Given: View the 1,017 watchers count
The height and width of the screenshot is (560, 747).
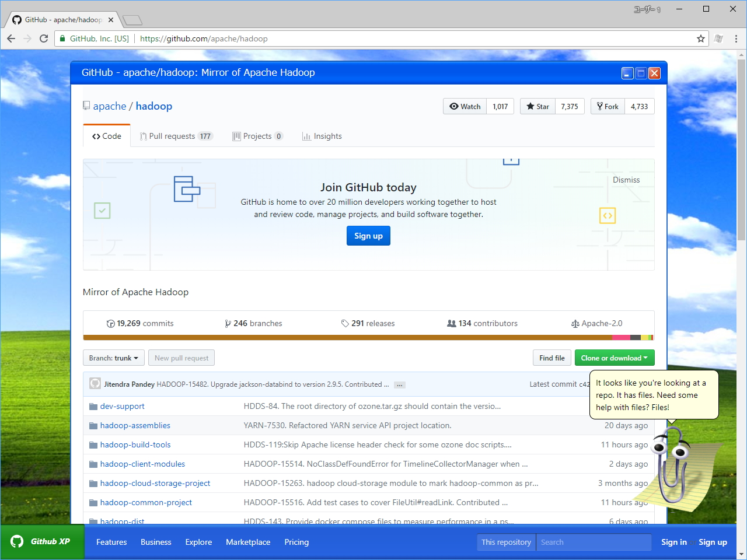Looking at the screenshot, I should (500, 106).
